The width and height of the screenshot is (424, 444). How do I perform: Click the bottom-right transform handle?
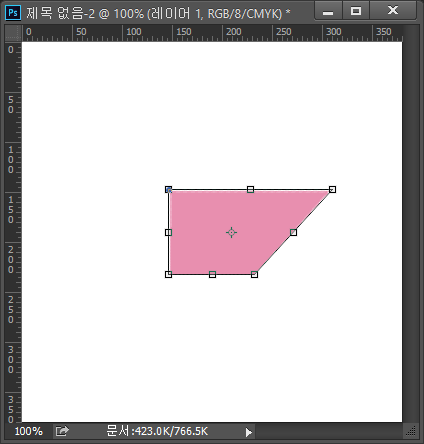254,274
